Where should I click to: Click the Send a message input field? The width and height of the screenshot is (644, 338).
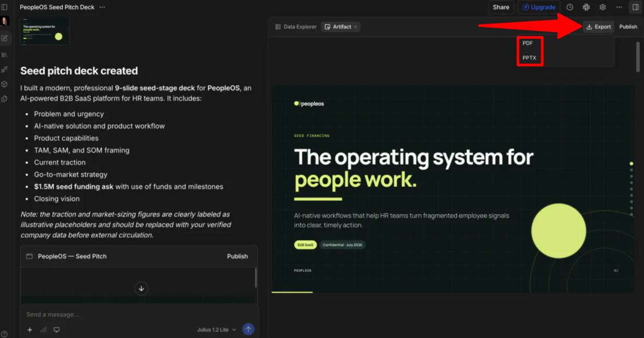point(139,315)
